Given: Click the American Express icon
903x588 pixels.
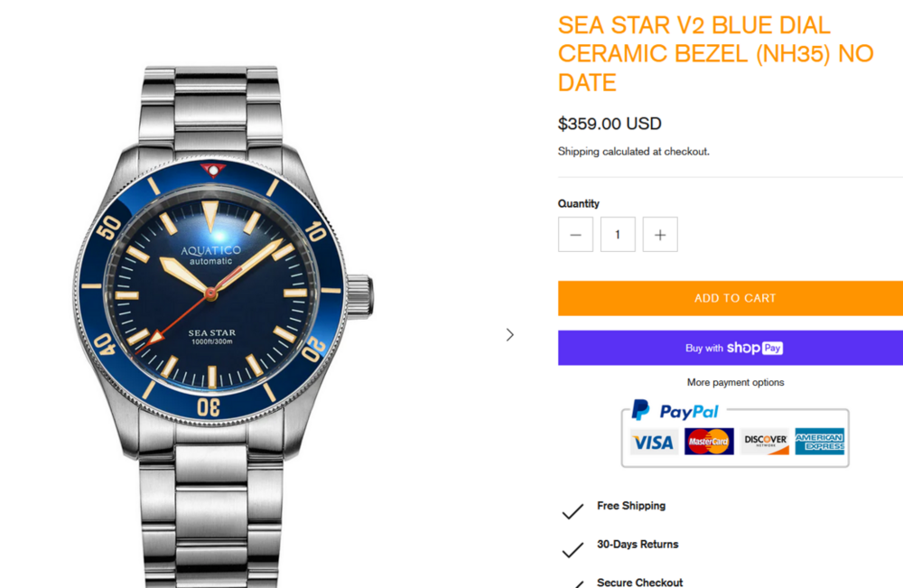Looking at the screenshot, I should 820,441.
